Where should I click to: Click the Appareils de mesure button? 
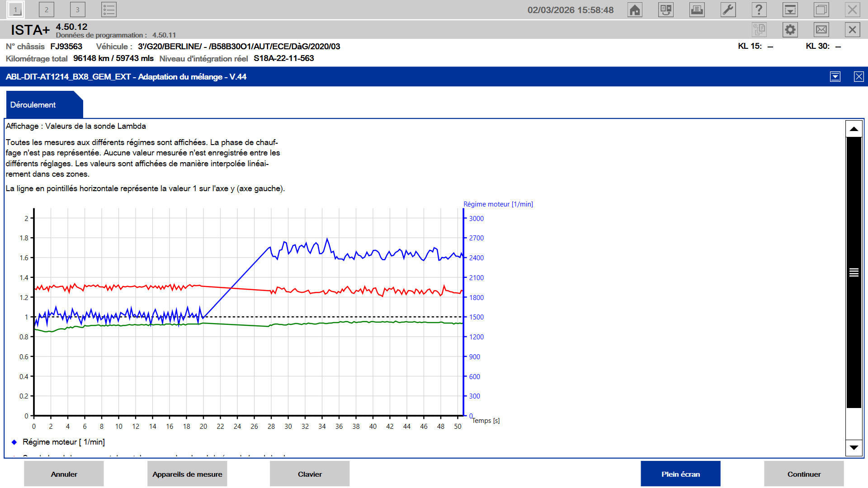pyautogui.click(x=187, y=474)
